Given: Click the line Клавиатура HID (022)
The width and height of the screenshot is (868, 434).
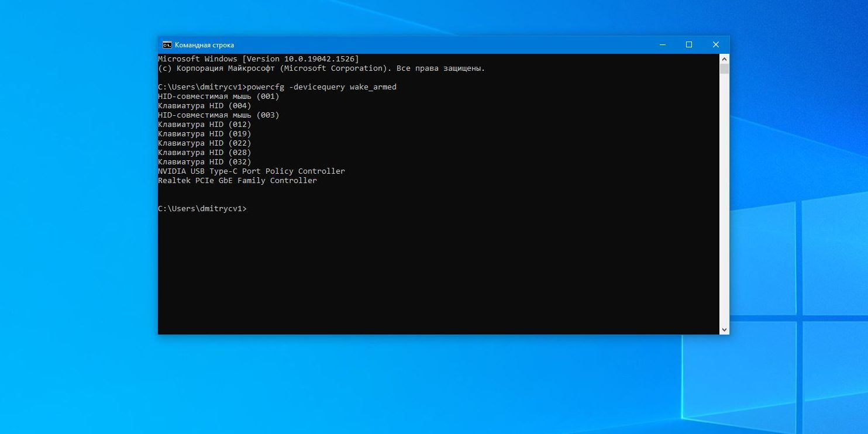Looking at the screenshot, I should pyautogui.click(x=205, y=143).
